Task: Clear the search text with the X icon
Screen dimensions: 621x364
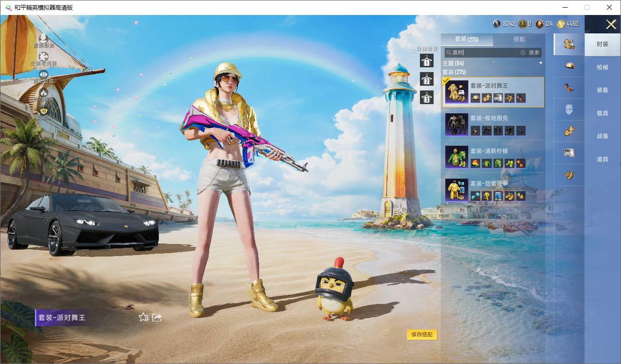Action: coord(523,52)
